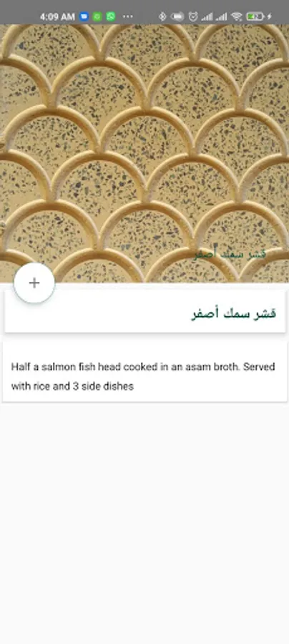The width and height of the screenshot is (289, 644).
Task: Tap the VoLTE pill icon in status bar
Action: pos(177,16)
